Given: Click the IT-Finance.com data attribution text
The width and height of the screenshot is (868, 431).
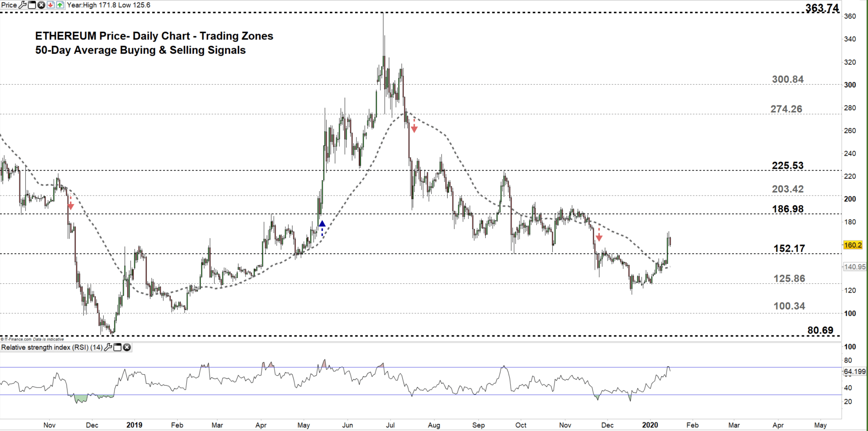Looking at the screenshot, I should [x=32, y=339].
